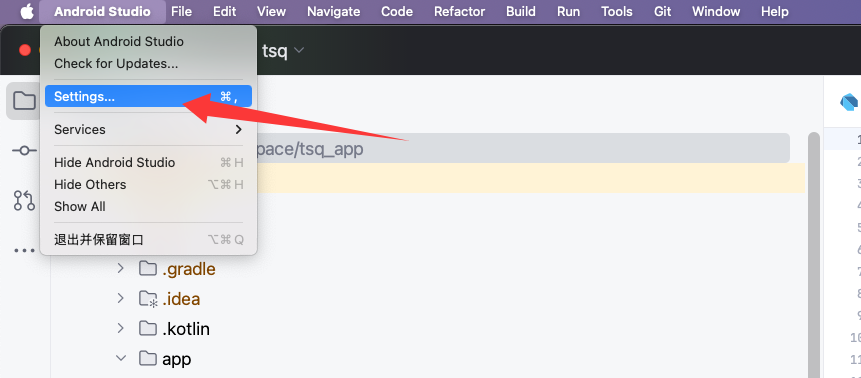Click the red window close button
861x378 pixels.
point(25,51)
